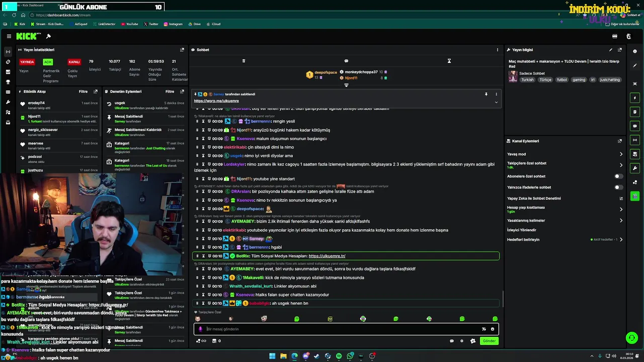The width and height of the screenshot is (644, 362).
Task: Click the emoji picker icon in message box
Action: pos(493,329)
